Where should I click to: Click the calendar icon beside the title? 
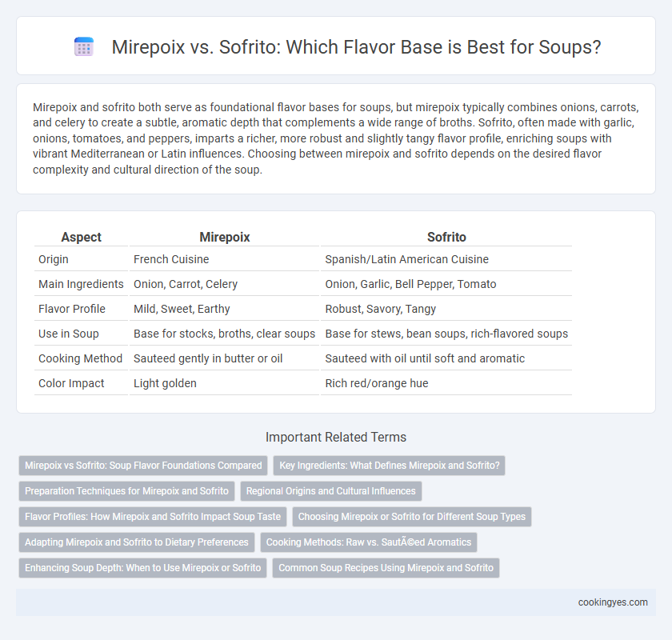(83, 46)
